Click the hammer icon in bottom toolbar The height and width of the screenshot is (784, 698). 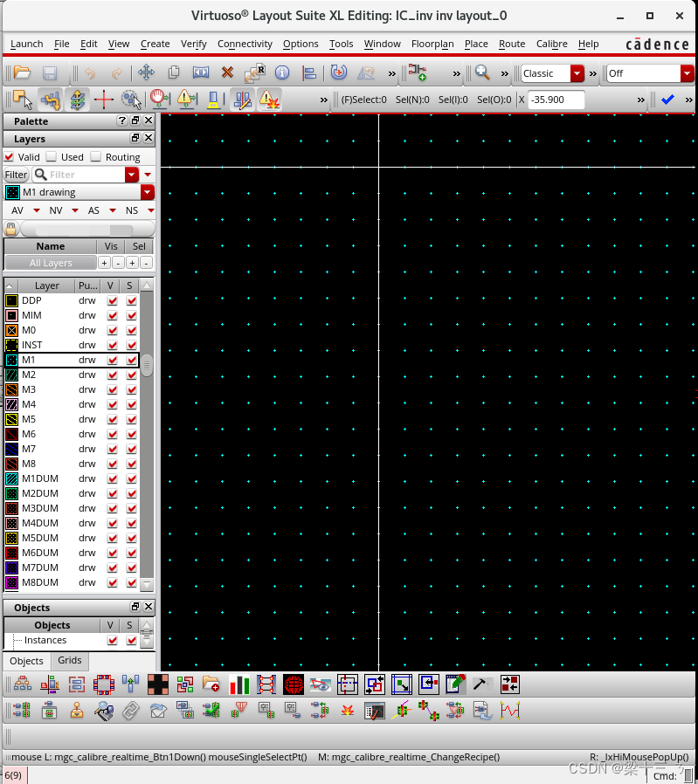[481, 684]
